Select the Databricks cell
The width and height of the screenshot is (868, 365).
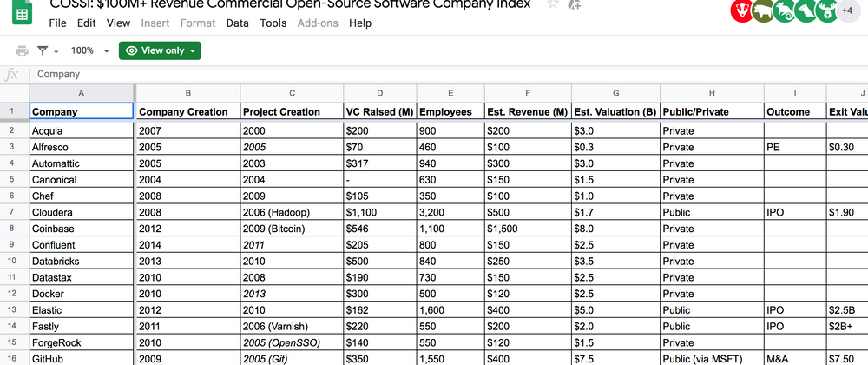(82, 261)
